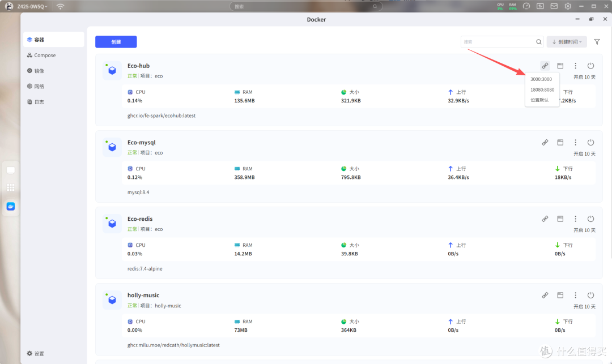Power off the Eco-hub container
This screenshot has width=612, height=364.
point(590,66)
